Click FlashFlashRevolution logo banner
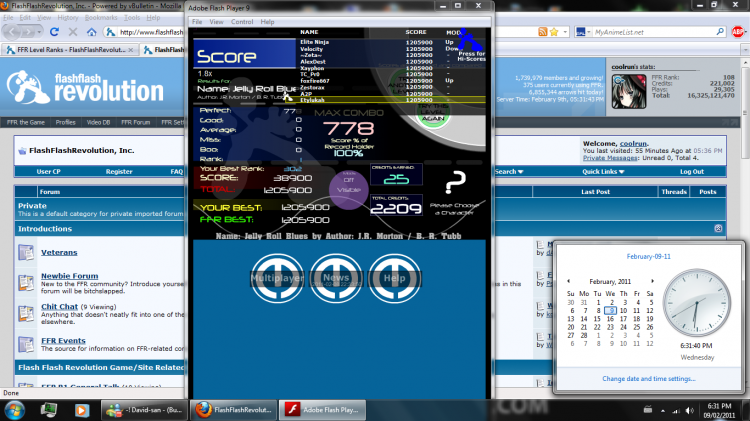Image resolution: width=750 pixels, height=421 pixels. click(x=85, y=87)
